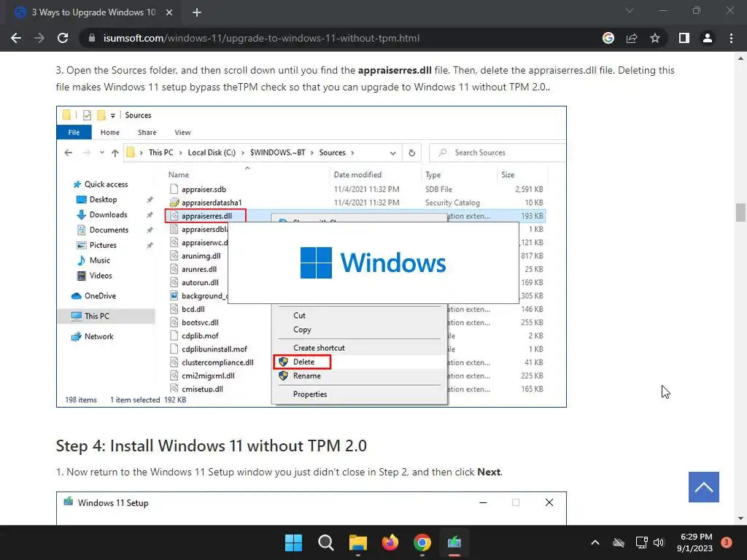Screen dimensions: 747x560
Task: Reload the isumsoft page
Action: (63, 38)
